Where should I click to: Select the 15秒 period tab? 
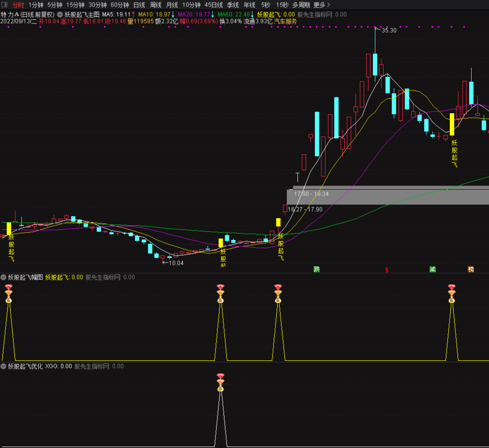pos(282,5)
